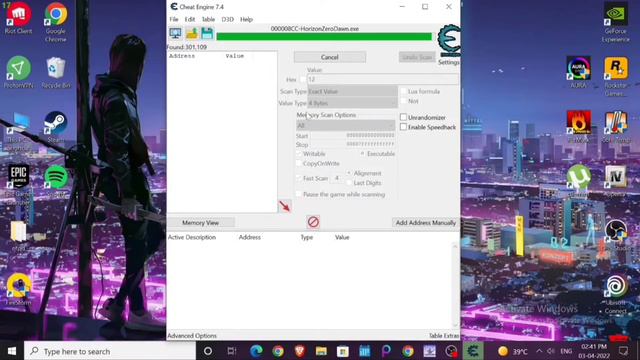The width and height of the screenshot is (640, 360).
Task: Open the process list computer icon
Action: coord(175,33)
